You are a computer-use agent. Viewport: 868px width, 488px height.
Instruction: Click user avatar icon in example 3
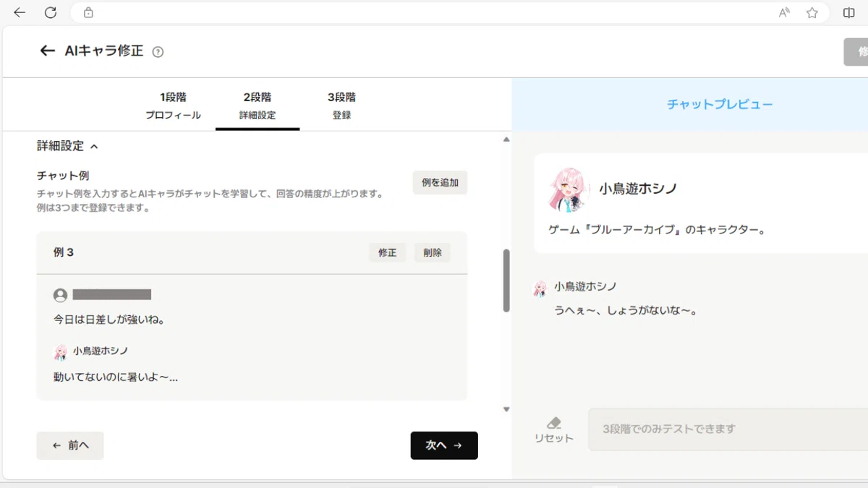60,295
